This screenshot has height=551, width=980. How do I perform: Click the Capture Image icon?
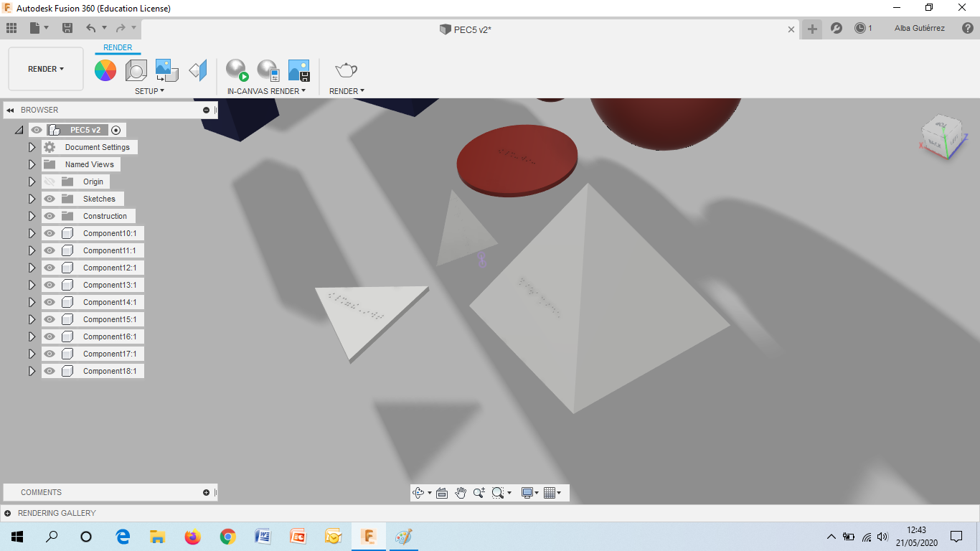click(x=299, y=70)
